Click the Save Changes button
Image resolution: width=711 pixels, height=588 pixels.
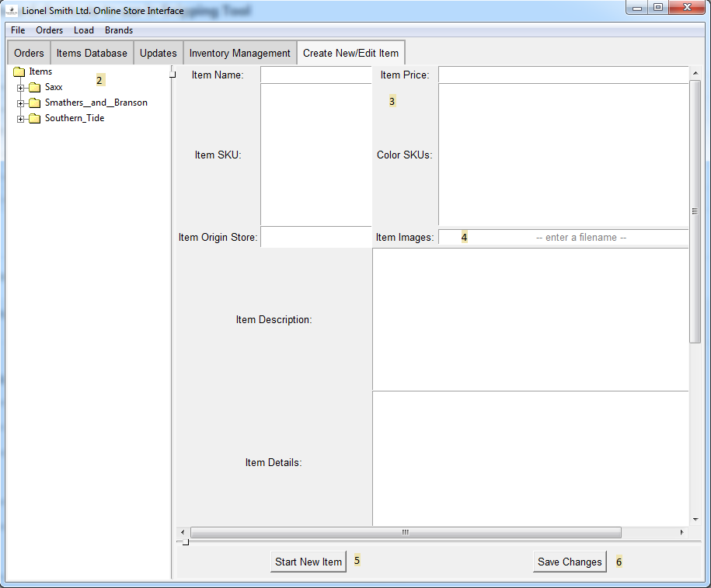click(570, 562)
